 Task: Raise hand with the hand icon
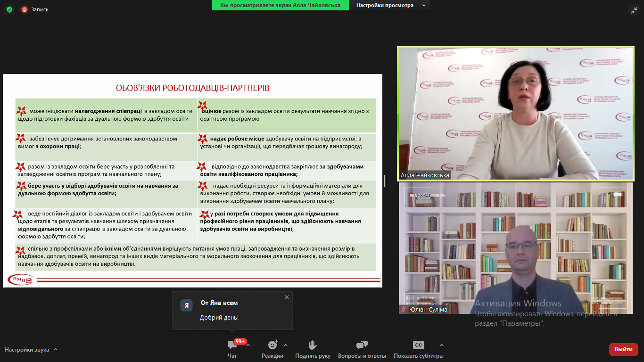tap(313, 345)
